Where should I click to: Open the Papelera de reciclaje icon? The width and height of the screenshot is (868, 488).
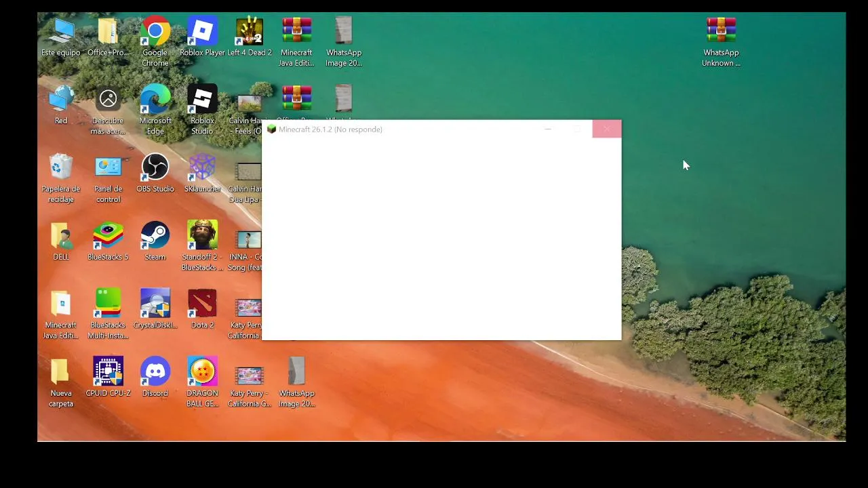(x=61, y=179)
